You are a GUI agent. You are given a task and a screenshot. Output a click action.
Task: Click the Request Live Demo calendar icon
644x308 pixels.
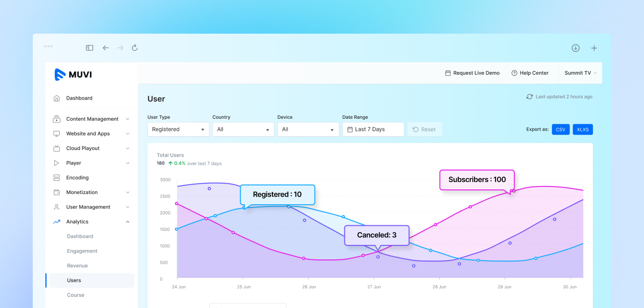447,72
